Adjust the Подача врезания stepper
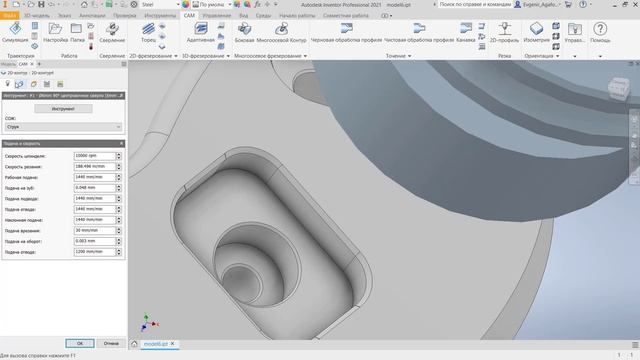 (119, 231)
